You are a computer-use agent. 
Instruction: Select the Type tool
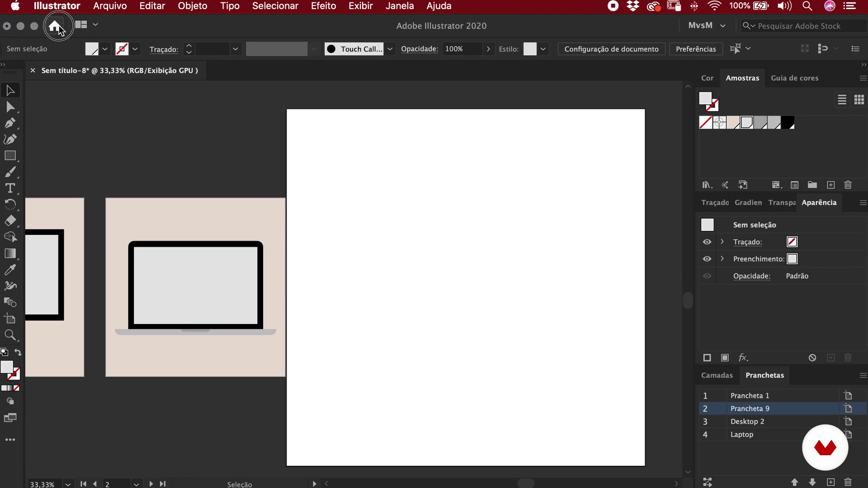pyautogui.click(x=10, y=188)
